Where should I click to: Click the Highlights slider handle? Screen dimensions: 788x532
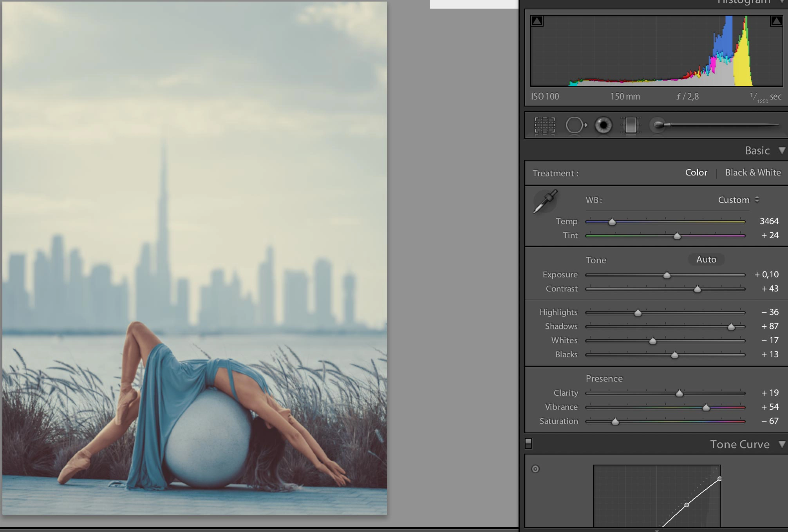(x=638, y=313)
